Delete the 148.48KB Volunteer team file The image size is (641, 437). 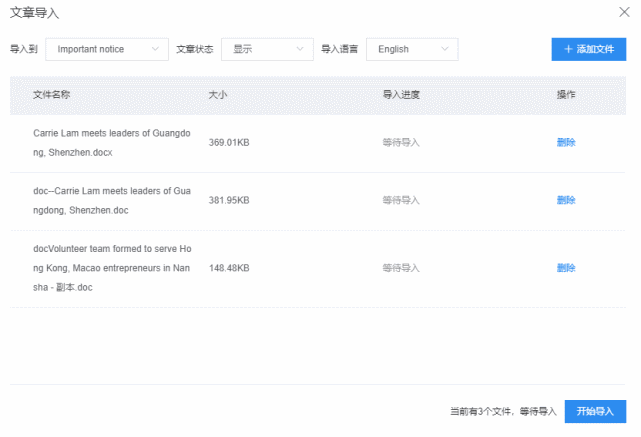coord(566,268)
